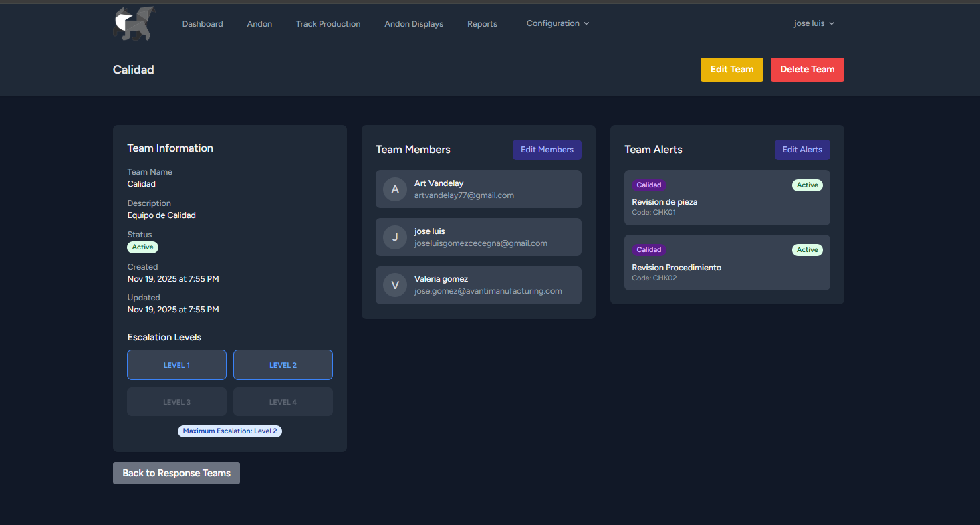Select escalation LEVEL 4 box
The height and width of the screenshot is (525, 980).
pyautogui.click(x=283, y=402)
